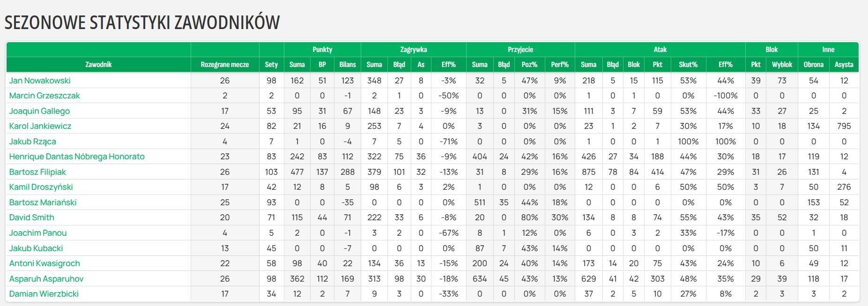Open Asparuh Asparuhov player page
Image resolution: width=868 pixels, height=306 pixels.
click(46, 279)
